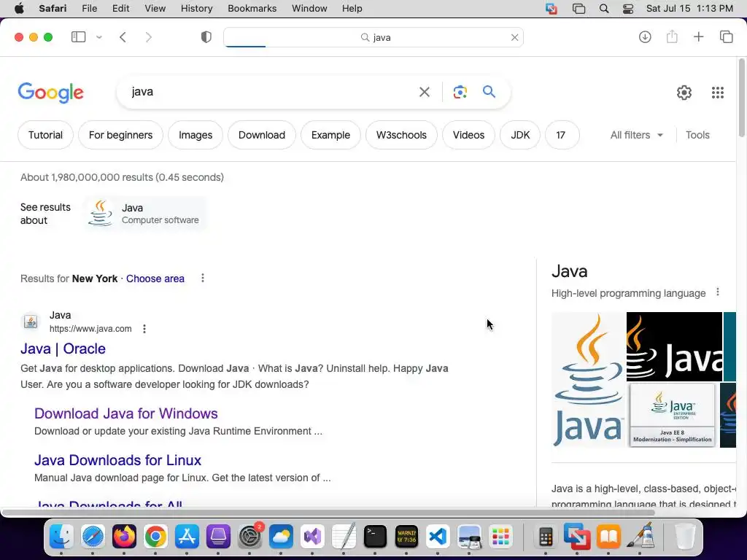The image size is (747, 560).
Task: Open Control Center in menu bar
Action: click(628, 9)
